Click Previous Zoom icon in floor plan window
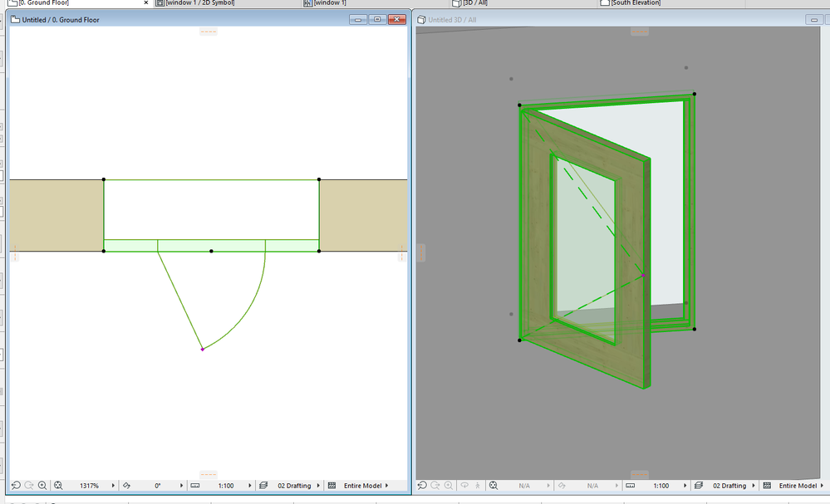 [x=16, y=486]
